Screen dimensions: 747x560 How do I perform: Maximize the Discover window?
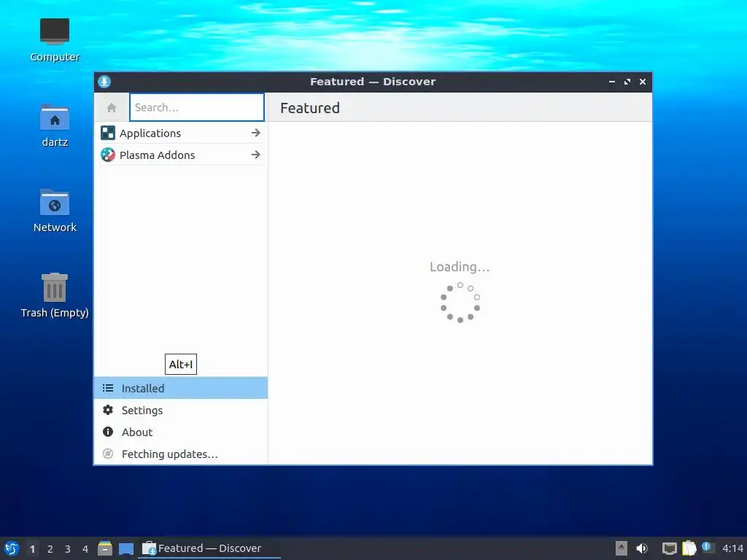pos(627,82)
